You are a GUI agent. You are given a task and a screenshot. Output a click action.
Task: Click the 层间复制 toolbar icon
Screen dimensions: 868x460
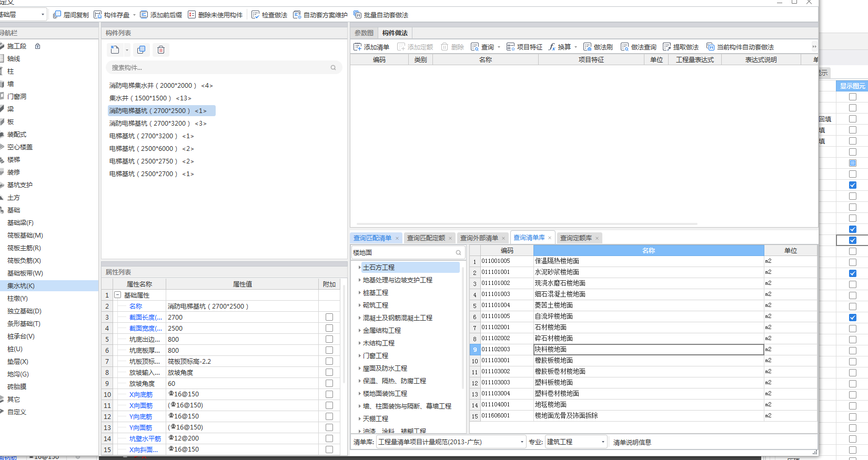[57, 15]
